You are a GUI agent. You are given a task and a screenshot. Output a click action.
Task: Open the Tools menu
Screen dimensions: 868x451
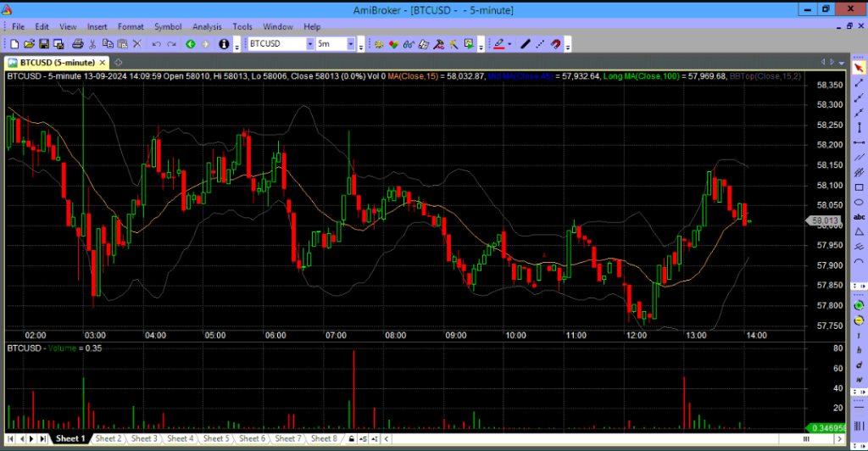point(242,26)
